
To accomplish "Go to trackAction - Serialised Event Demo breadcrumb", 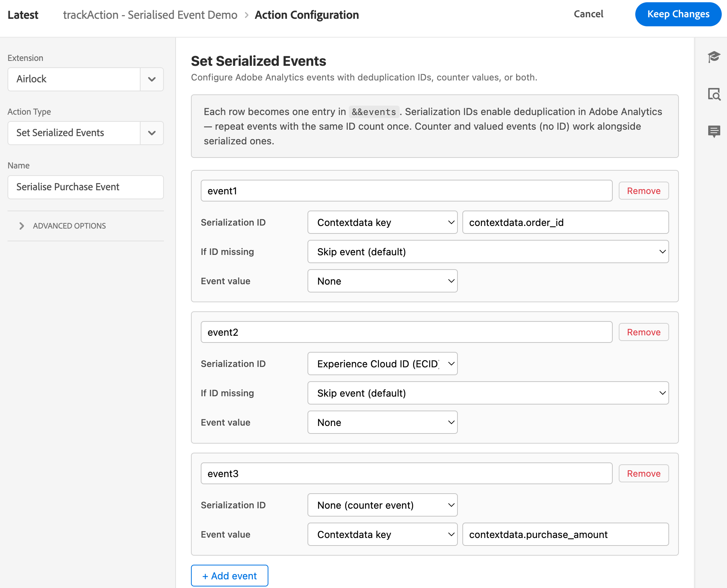I will 150,15.
